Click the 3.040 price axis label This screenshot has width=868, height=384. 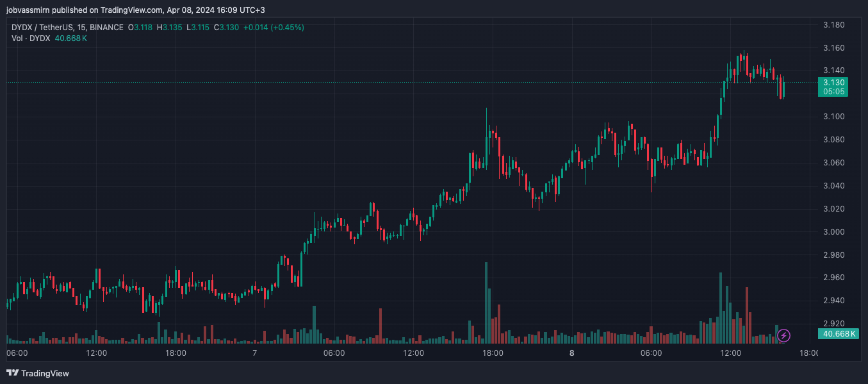tap(833, 186)
